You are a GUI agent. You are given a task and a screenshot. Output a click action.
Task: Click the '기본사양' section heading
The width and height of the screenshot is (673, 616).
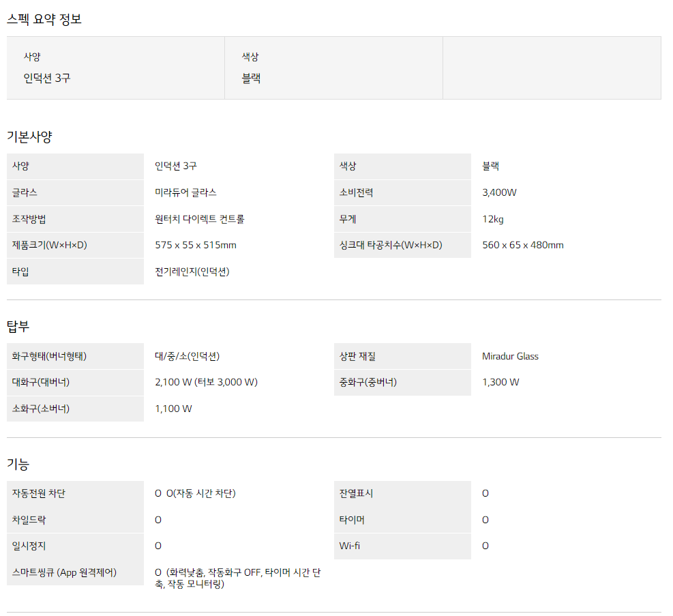click(x=29, y=136)
